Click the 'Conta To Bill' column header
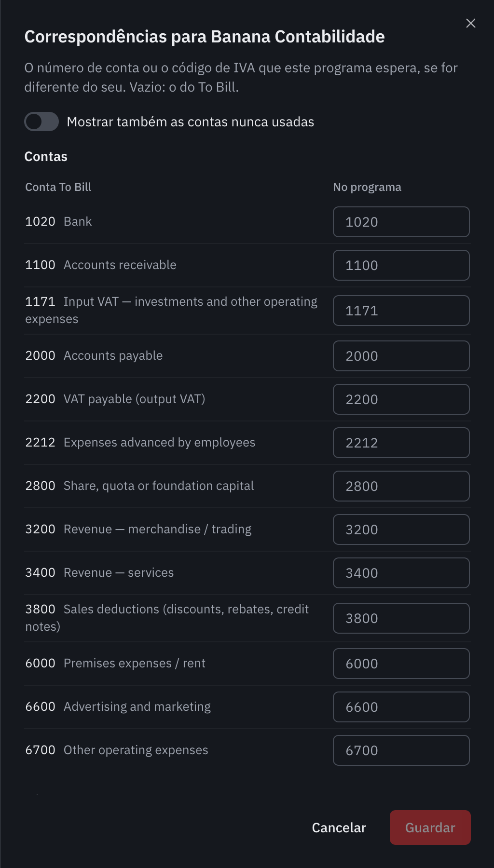 tap(58, 187)
